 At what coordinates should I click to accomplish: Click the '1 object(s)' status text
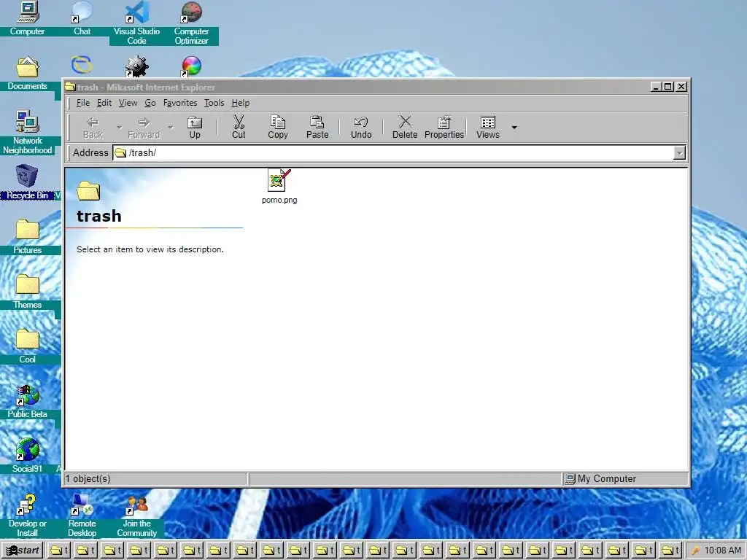[88, 479]
